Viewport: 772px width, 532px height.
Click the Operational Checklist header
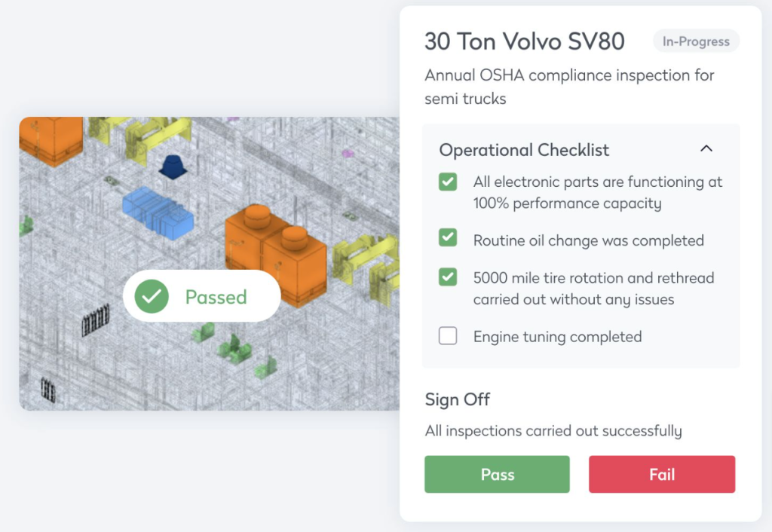coord(524,150)
